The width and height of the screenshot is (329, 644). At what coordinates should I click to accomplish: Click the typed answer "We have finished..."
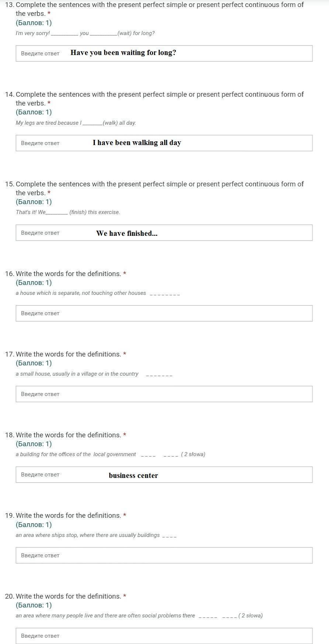(127, 233)
